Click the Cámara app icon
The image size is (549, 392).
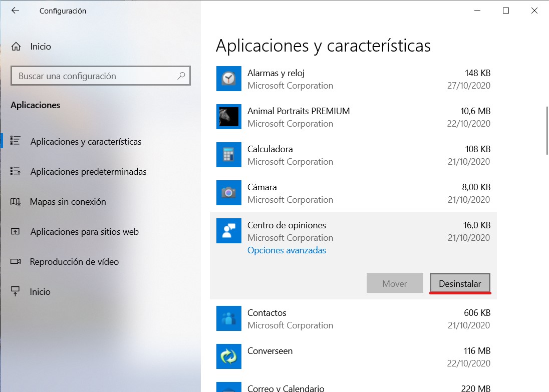coord(229,193)
